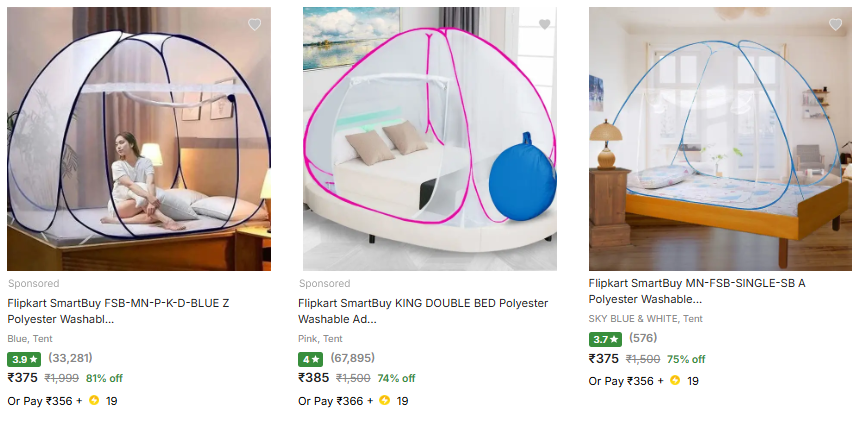Click the 81% off discount label
862x429 pixels.
104,378
